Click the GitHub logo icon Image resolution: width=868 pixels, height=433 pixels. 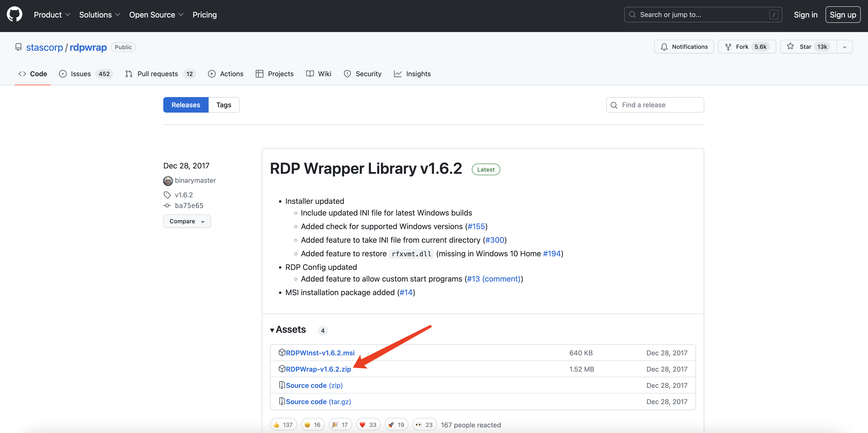point(15,15)
